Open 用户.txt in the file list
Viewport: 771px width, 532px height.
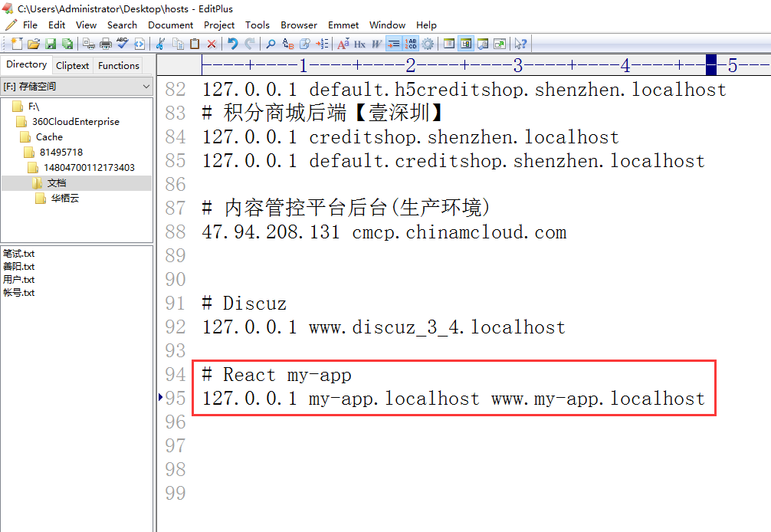[18, 280]
